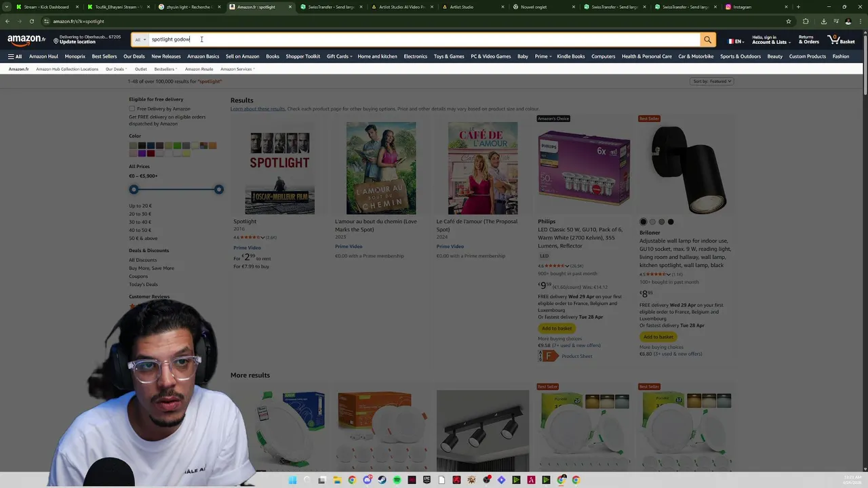Select Up to 20 € price filter

coord(140,206)
